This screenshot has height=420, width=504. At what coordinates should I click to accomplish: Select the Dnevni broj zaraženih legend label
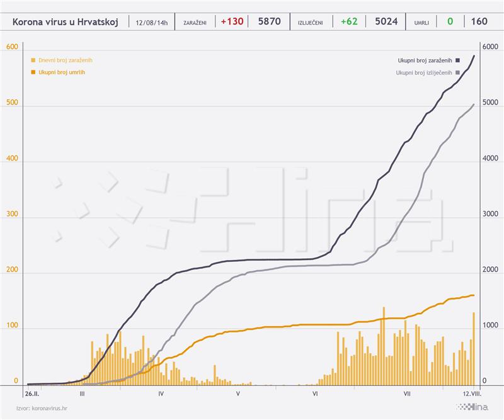(x=66, y=60)
